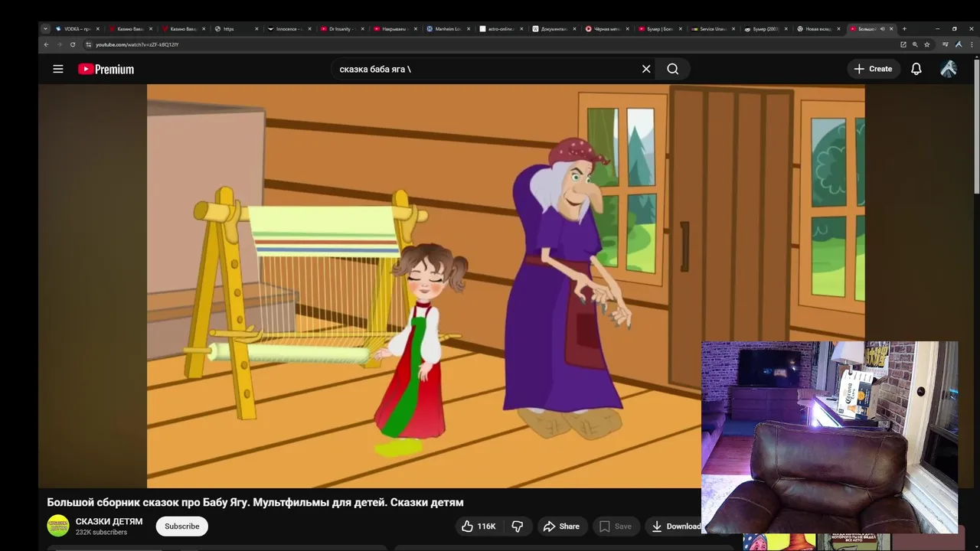The image size is (980, 551).
Task: Open the Create menu
Action: 873,69
